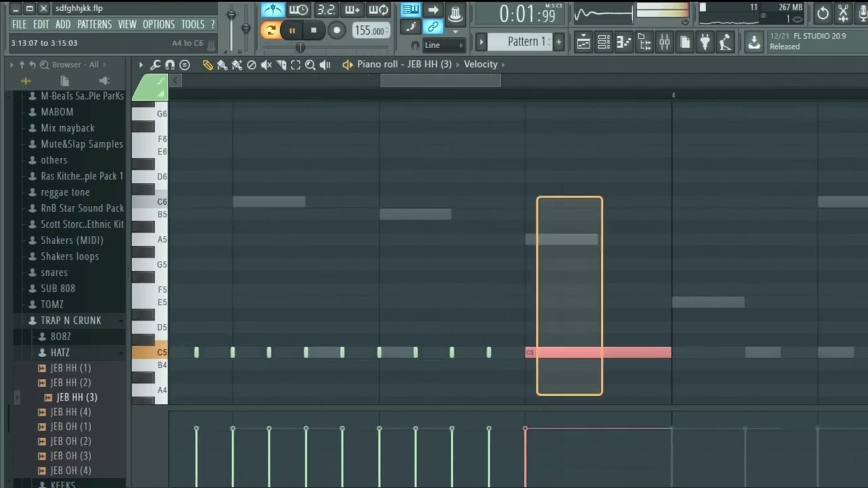Go to previous pattern with the arrow

coord(481,42)
